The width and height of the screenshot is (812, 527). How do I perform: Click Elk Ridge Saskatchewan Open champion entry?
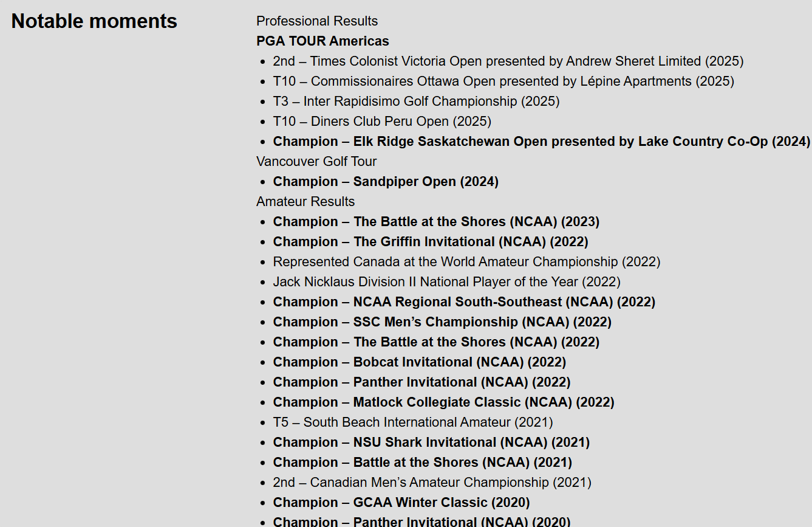tap(541, 142)
